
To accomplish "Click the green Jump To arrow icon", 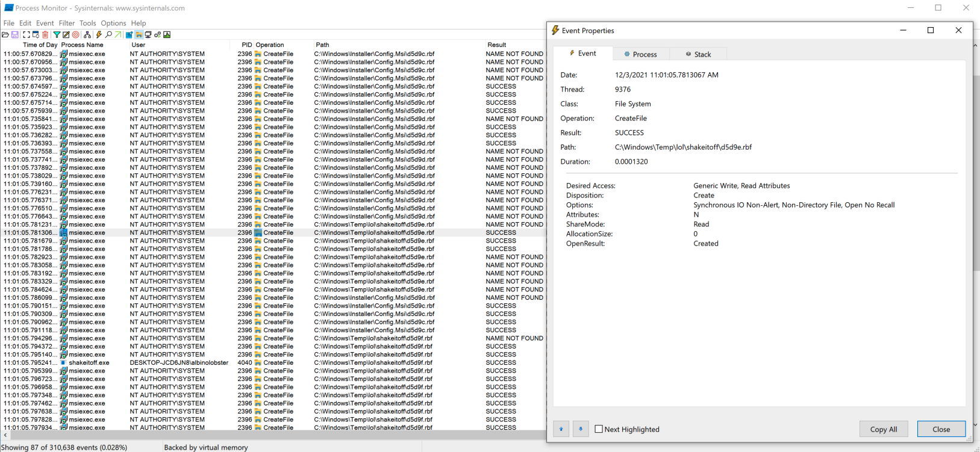I will coord(118,35).
